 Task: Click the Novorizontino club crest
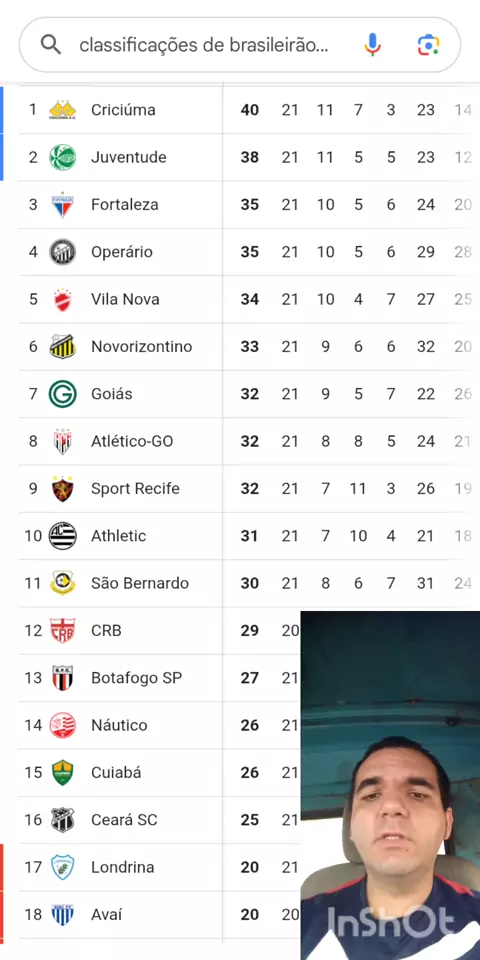(62, 347)
